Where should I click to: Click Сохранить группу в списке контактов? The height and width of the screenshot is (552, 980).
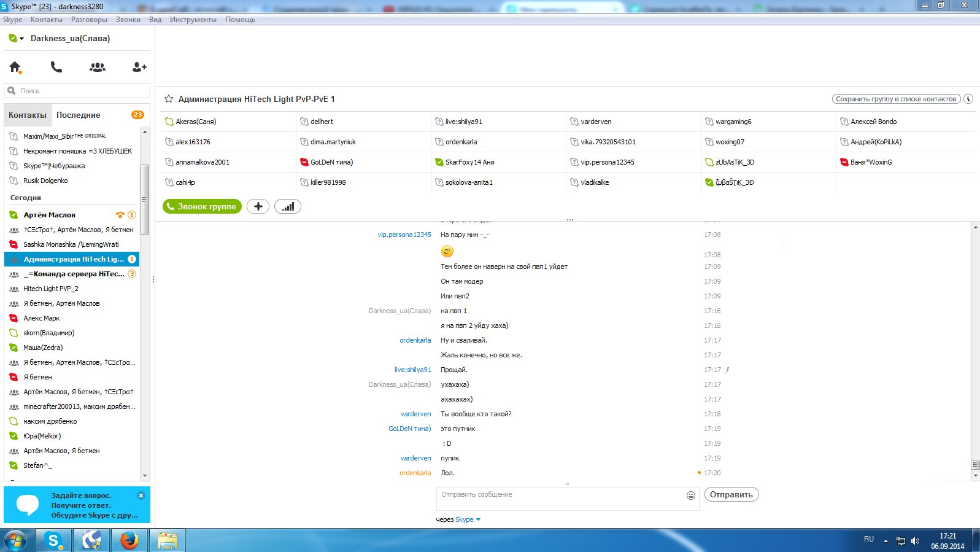point(896,99)
